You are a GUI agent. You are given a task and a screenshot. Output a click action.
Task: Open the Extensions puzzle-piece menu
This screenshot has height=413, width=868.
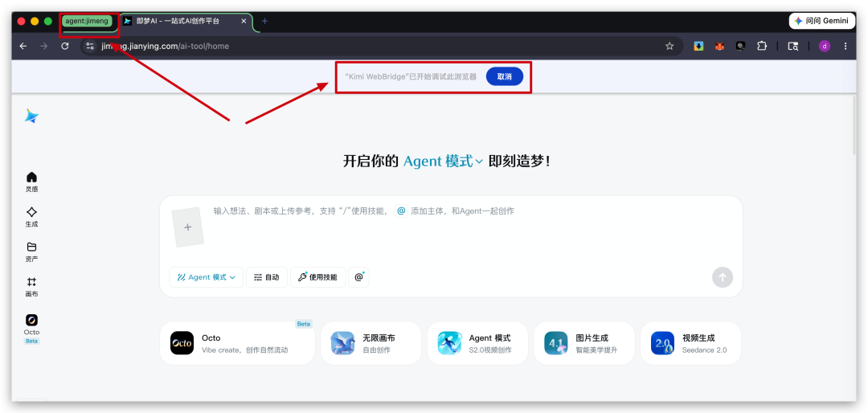pos(762,46)
